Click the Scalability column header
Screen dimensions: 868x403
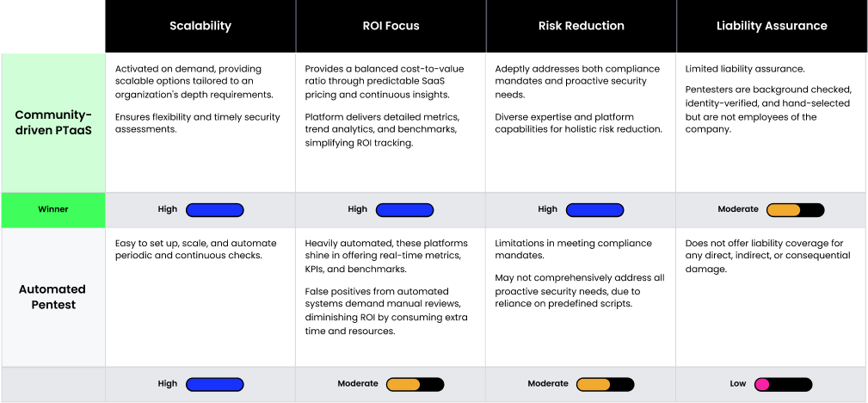coord(200,26)
